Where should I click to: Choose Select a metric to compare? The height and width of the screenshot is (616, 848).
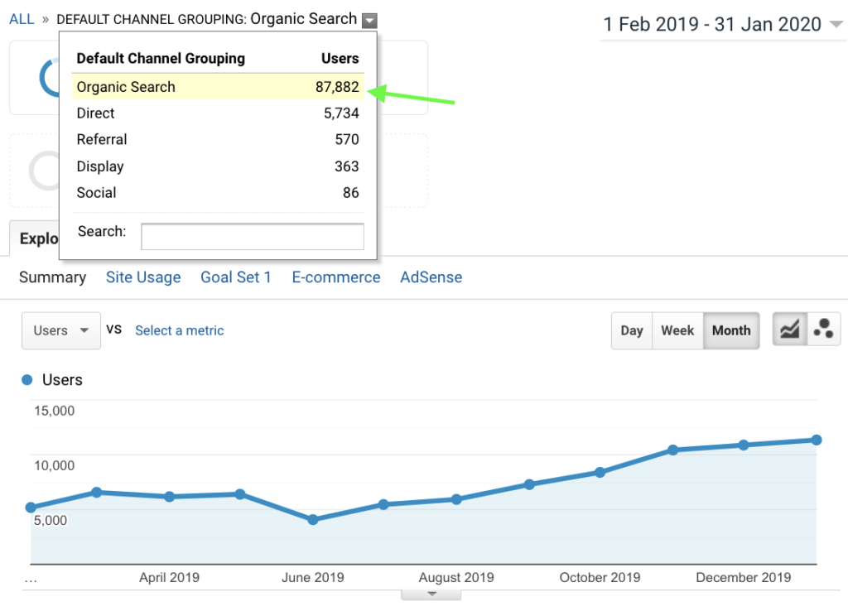(180, 330)
